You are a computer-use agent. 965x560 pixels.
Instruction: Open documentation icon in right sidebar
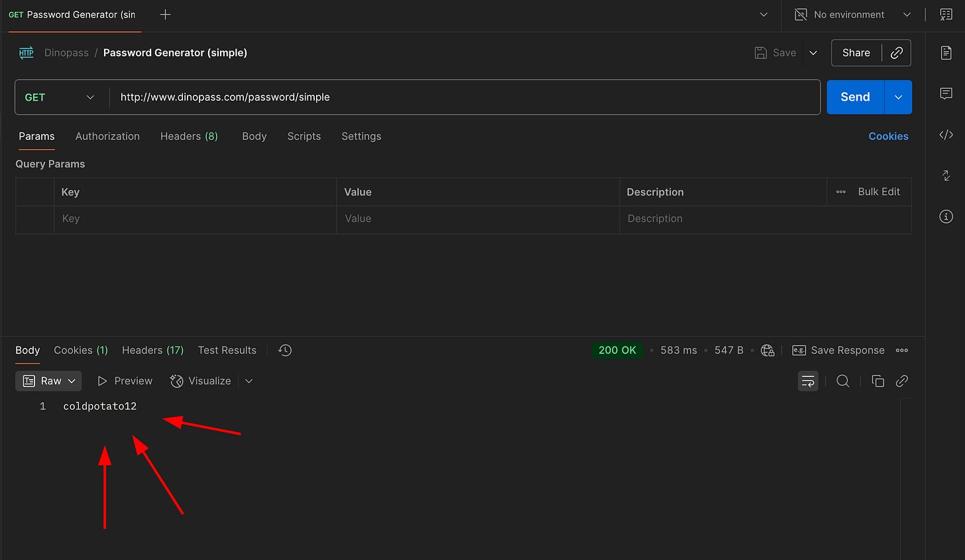[x=946, y=53]
